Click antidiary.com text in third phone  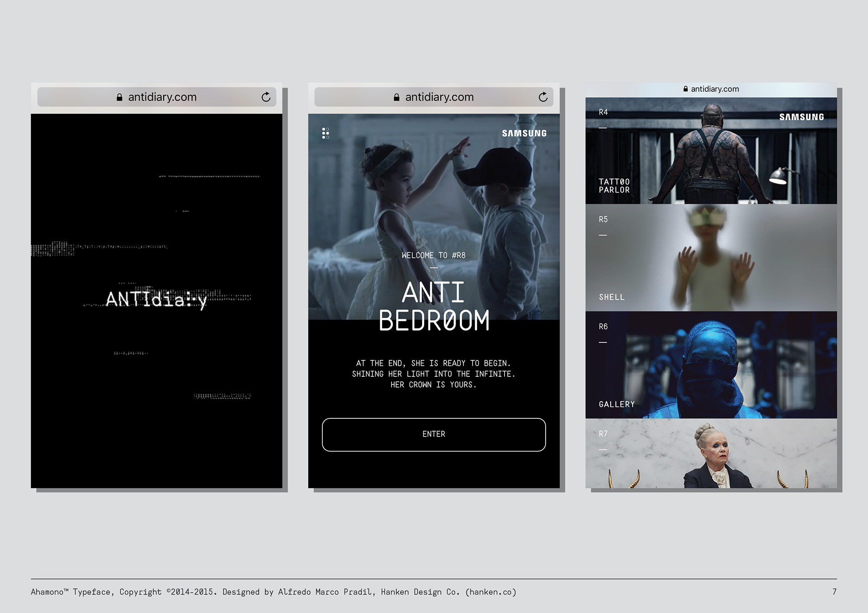tap(715, 89)
